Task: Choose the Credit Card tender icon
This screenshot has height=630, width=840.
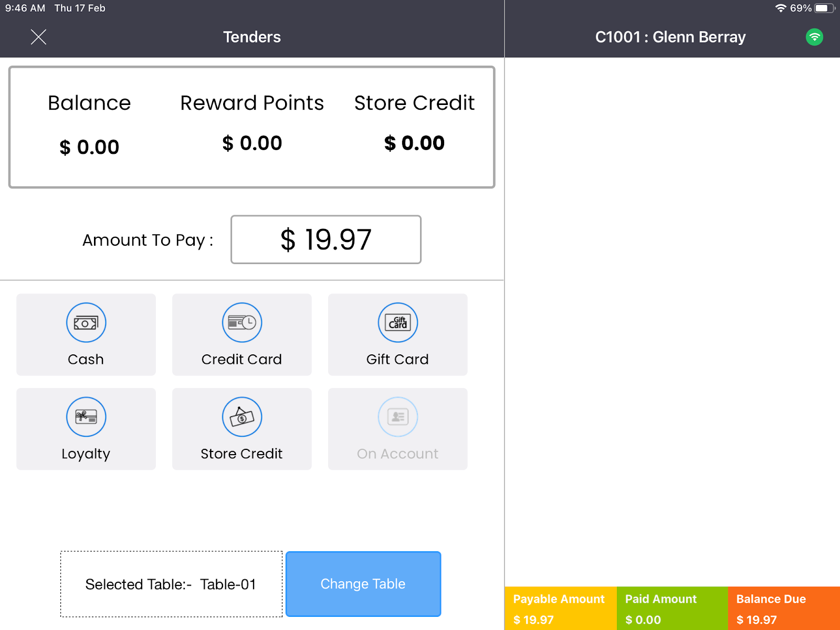Action: [242, 323]
